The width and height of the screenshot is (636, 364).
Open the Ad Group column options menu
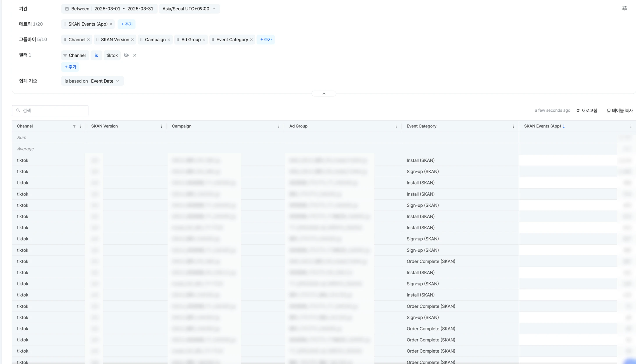point(396,126)
